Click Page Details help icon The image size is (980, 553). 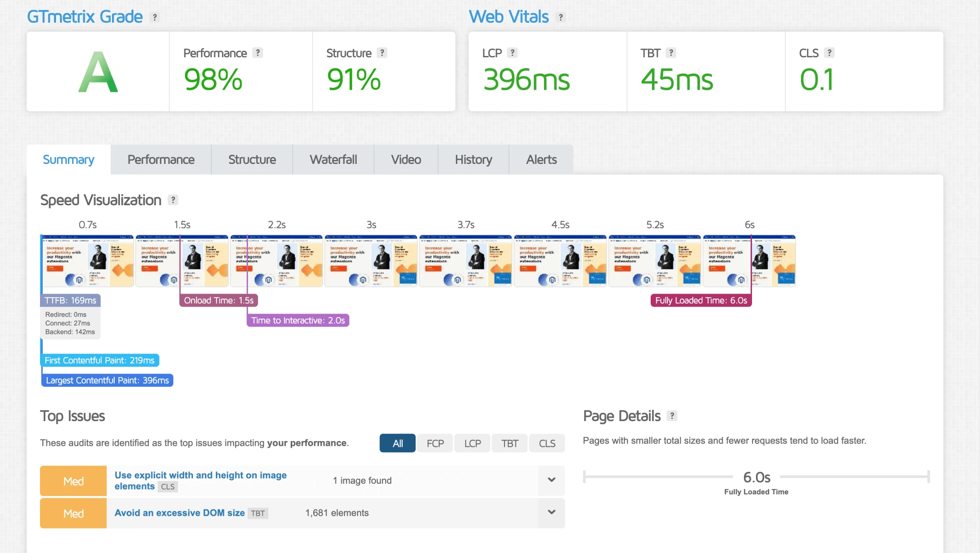pyautogui.click(x=672, y=416)
